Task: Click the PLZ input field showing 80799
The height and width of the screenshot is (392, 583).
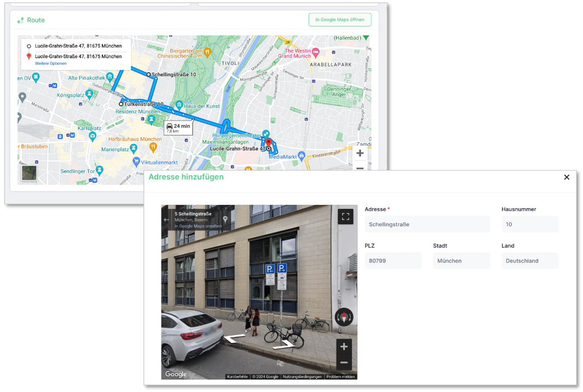Action: click(x=393, y=260)
